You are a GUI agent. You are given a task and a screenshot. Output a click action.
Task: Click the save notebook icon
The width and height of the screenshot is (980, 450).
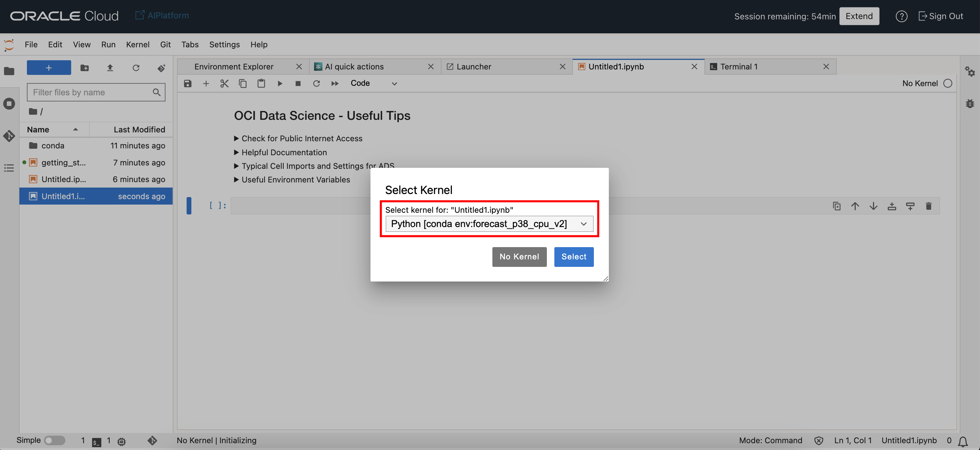click(x=188, y=83)
